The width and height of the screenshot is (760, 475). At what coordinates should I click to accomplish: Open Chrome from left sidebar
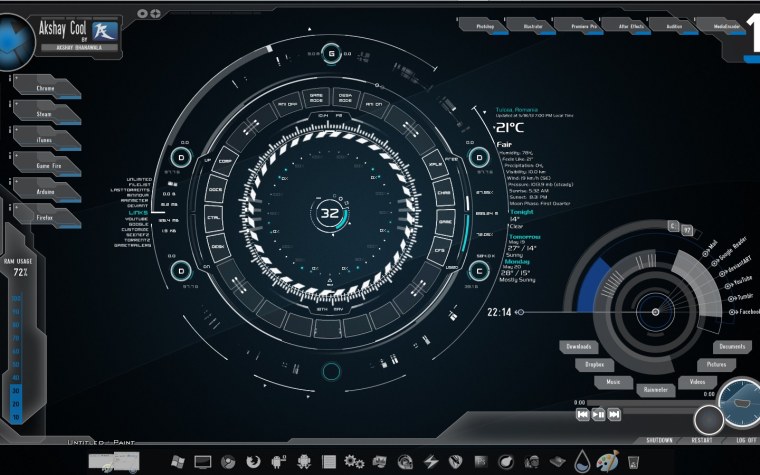pos(45,88)
